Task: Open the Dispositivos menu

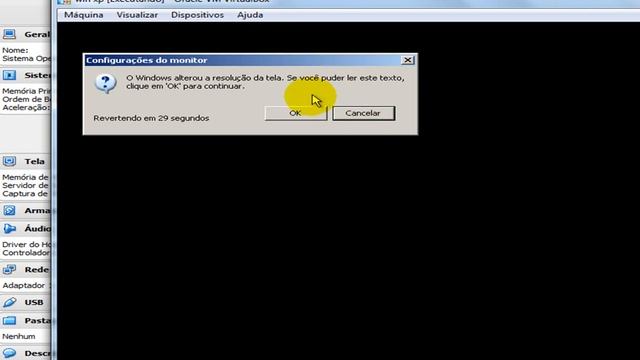Action: 197,15
